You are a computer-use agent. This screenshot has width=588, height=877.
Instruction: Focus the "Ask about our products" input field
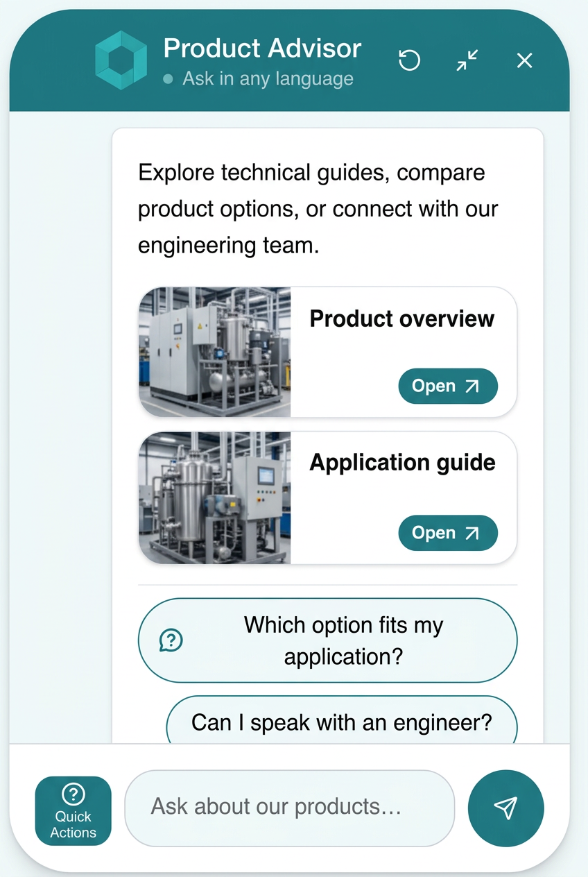(x=290, y=808)
